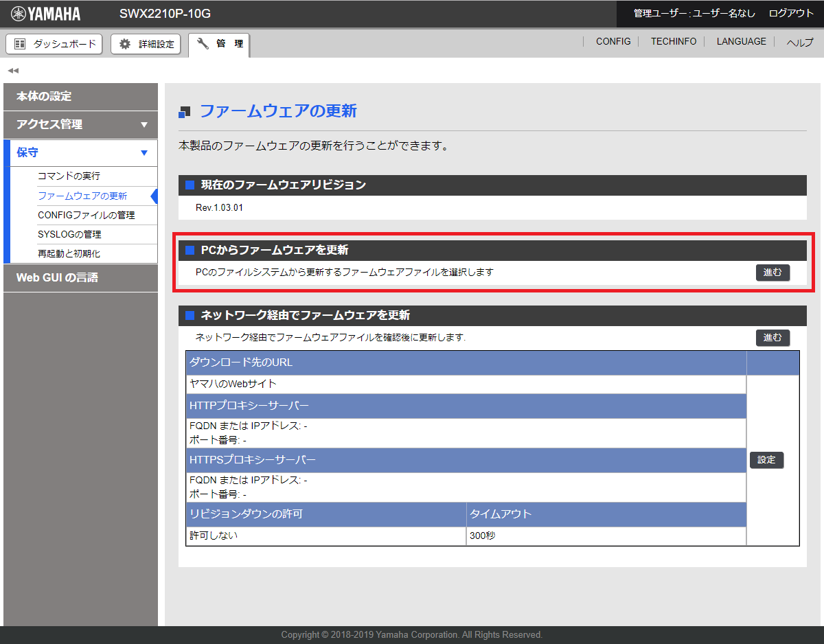Open the 詳細設定 gear tab

(x=146, y=44)
